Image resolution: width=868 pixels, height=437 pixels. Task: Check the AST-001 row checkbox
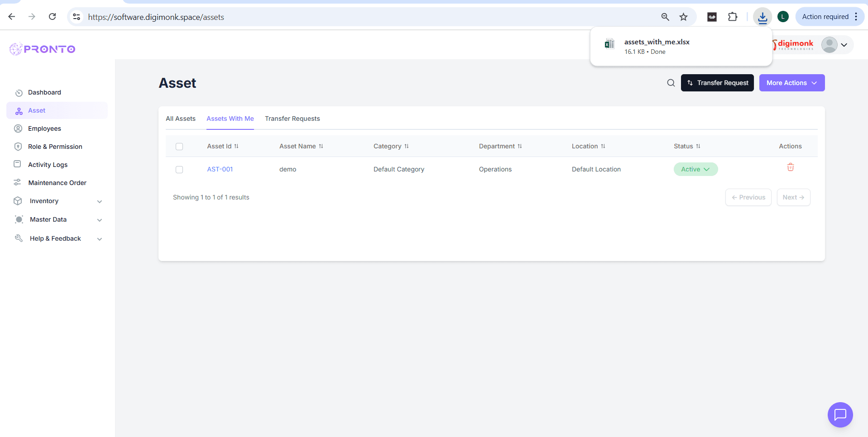(179, 170)
